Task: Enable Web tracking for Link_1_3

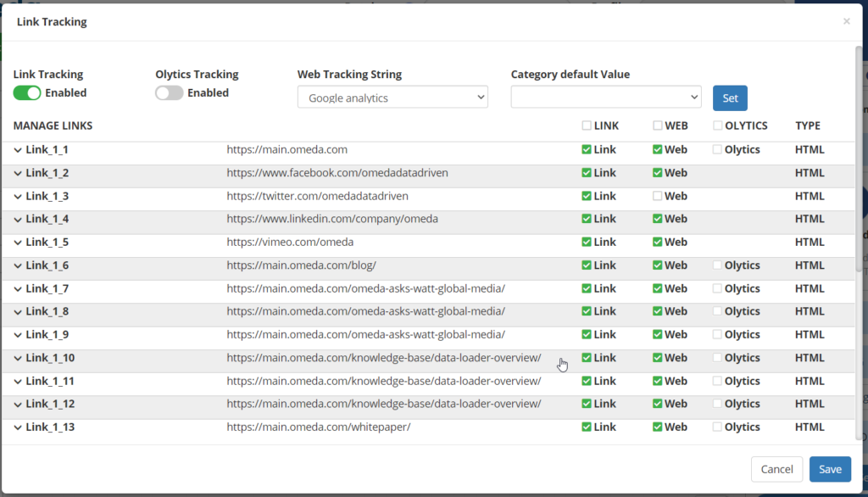Action: click(x=658, y=196)
